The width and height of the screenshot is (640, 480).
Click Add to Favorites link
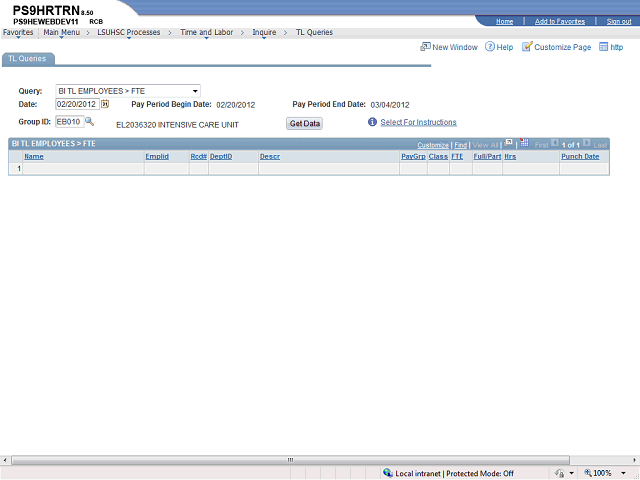pyautogui.click(x=560, y=21)
